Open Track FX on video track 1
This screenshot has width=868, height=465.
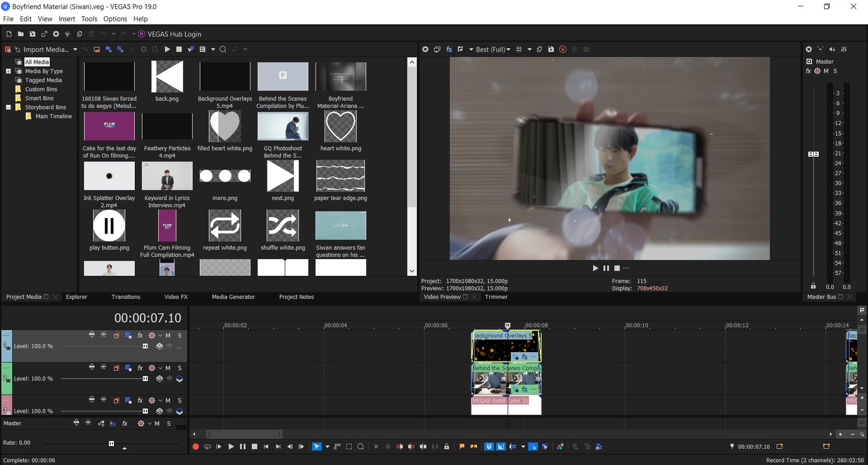[140, 335]
